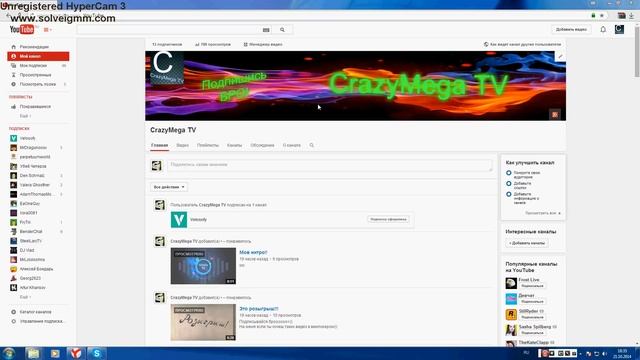640x360 pixels.
Task: Switch to the Видео channel tab
Action: click(182, 145)
